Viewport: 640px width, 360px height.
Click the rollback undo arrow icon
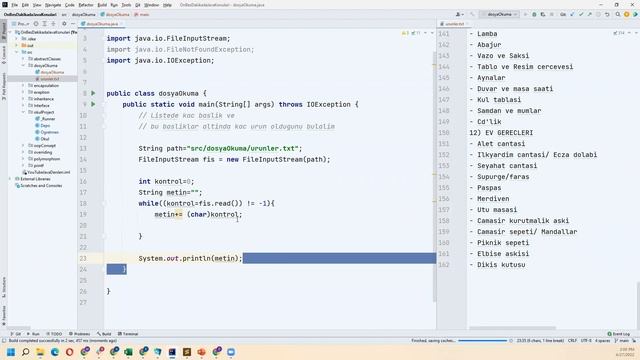pos(607,14)
